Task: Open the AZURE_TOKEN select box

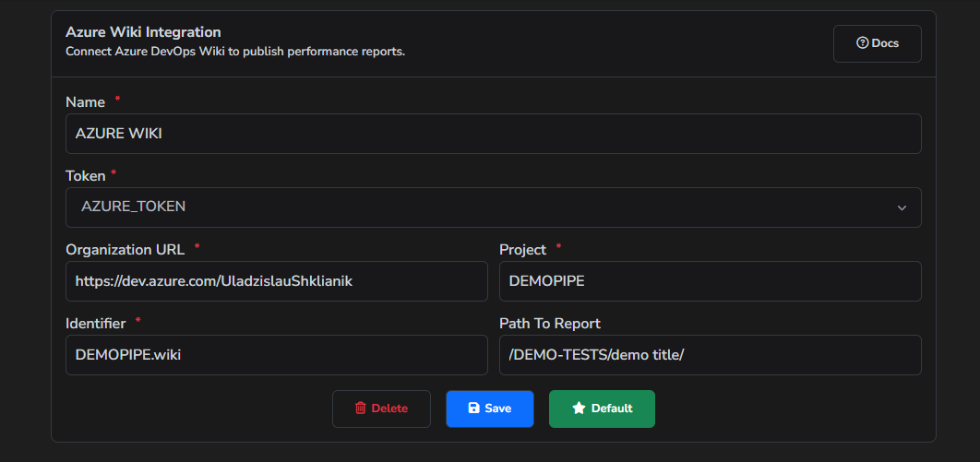Action: point(493,207)
